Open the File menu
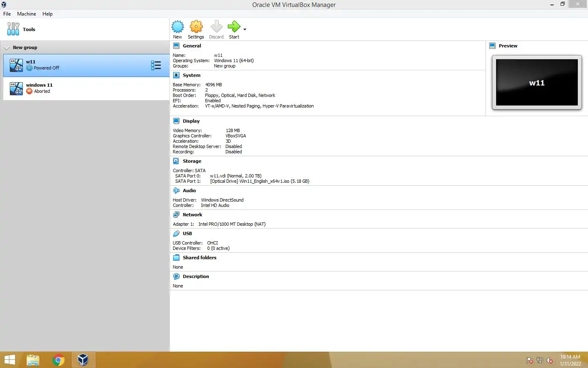 click(7, 14)
